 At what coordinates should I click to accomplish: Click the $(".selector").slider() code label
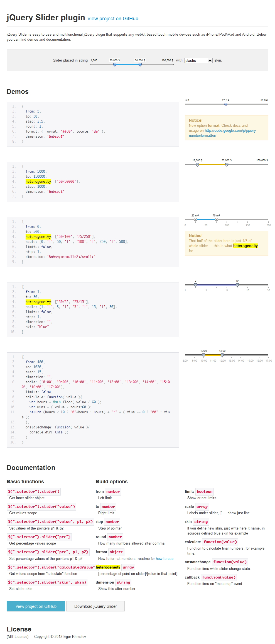(x=34, y=492)
